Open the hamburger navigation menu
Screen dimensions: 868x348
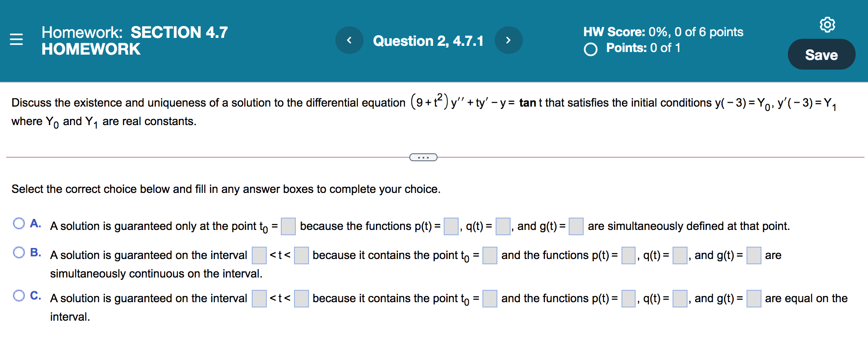[16, 40]
